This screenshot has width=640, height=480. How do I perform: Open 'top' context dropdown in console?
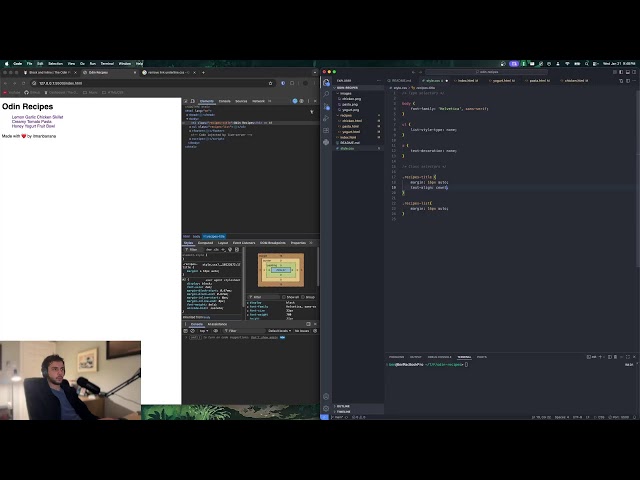(204, 331)
